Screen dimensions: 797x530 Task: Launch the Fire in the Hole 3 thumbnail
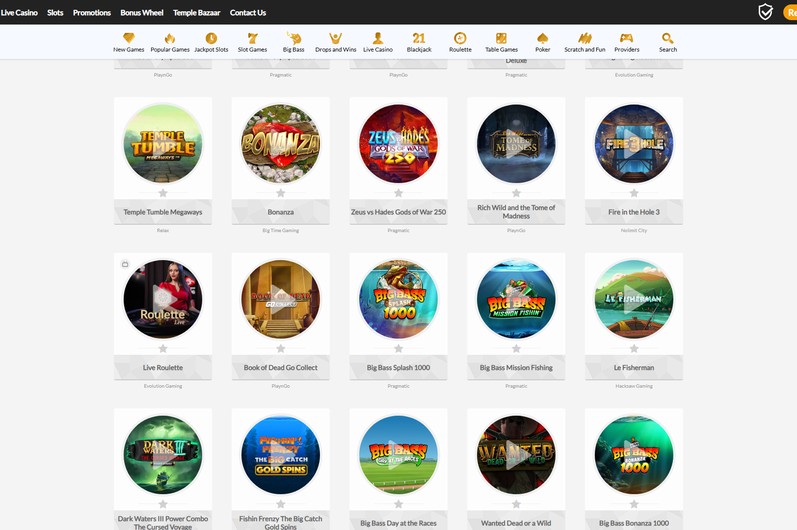point(634,144)
